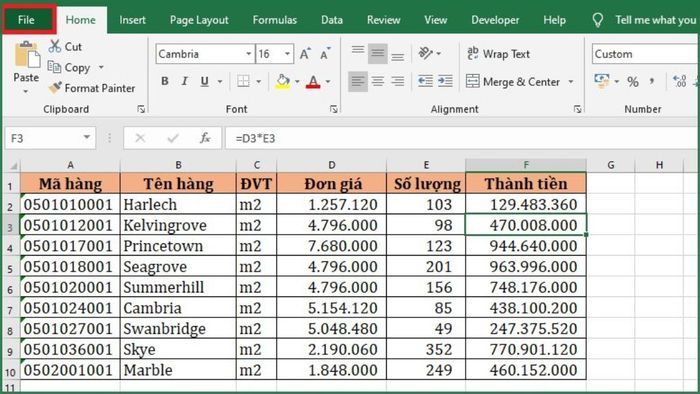Open font size 16 dropdown
Viewport: 700px width, 394px height.
[288, 54]
